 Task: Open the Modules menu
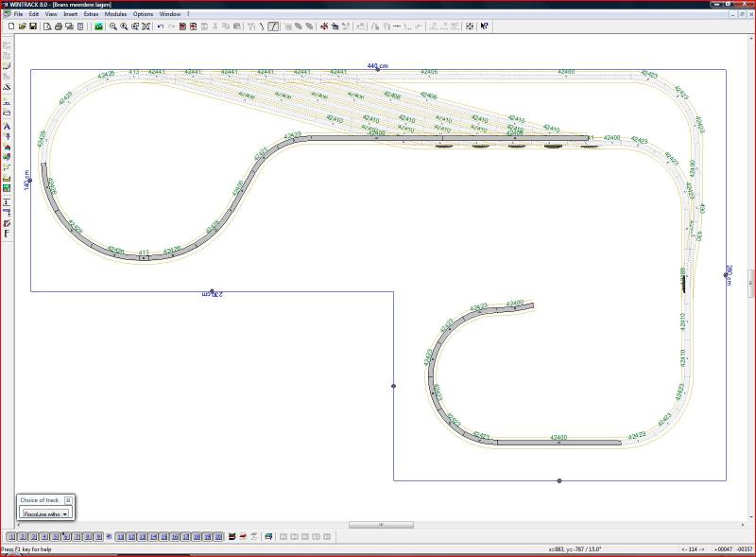pos(115,14)
